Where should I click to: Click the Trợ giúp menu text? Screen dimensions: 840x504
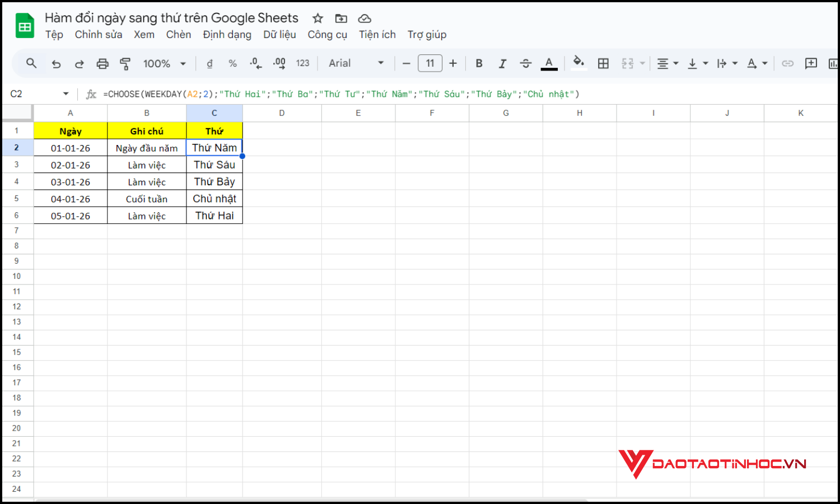[x=427, y=35]
